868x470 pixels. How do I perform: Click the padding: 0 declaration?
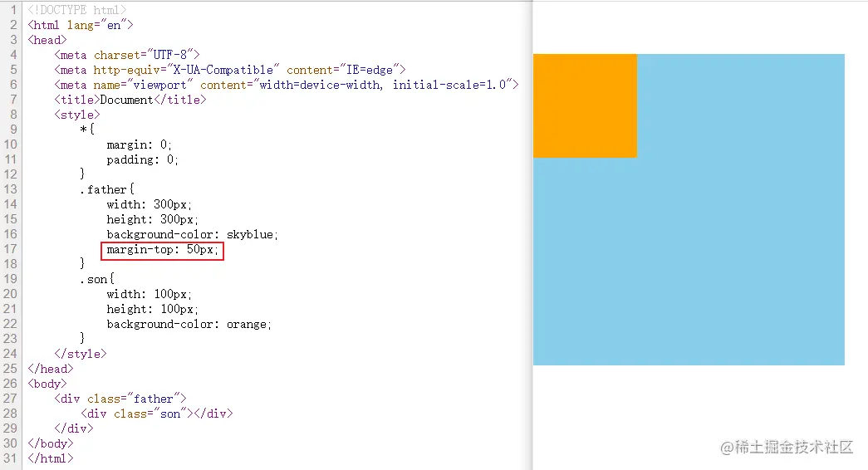pos(142,159)
